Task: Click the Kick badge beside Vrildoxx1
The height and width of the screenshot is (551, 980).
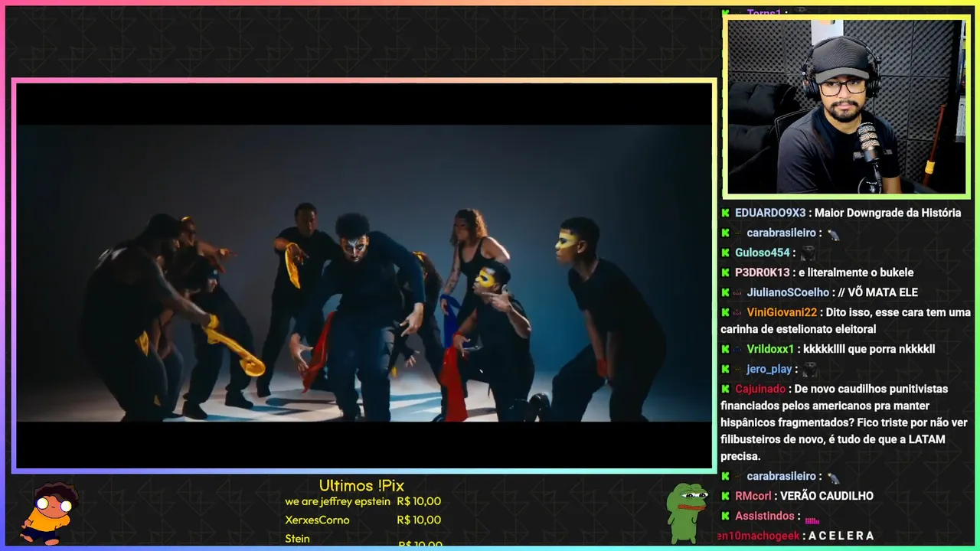Action: coord(725,349)
